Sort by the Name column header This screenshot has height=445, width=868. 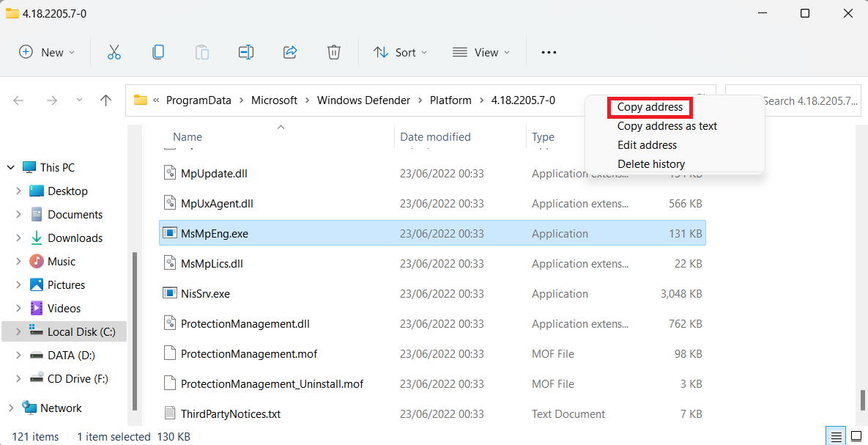pyautogui.click(x=187, y=137)
